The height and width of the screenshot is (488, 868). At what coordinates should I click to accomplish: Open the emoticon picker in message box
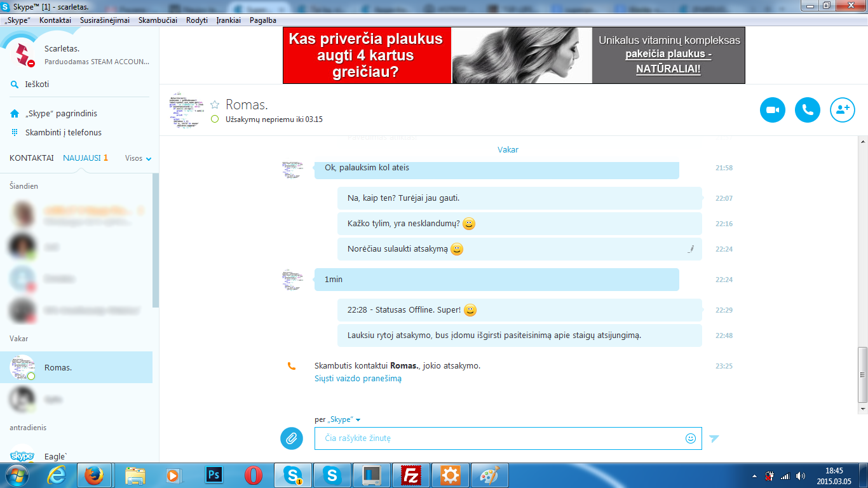[691, 438]
